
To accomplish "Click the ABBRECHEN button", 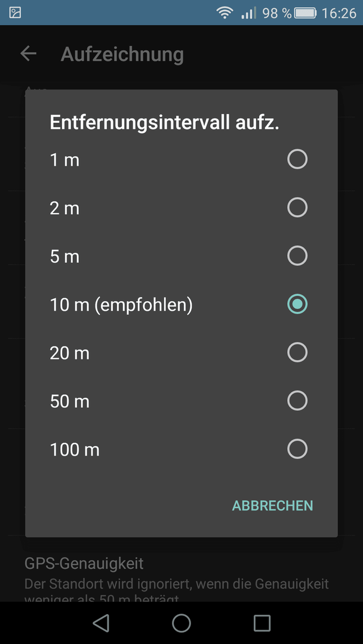I will click(273, 506).
